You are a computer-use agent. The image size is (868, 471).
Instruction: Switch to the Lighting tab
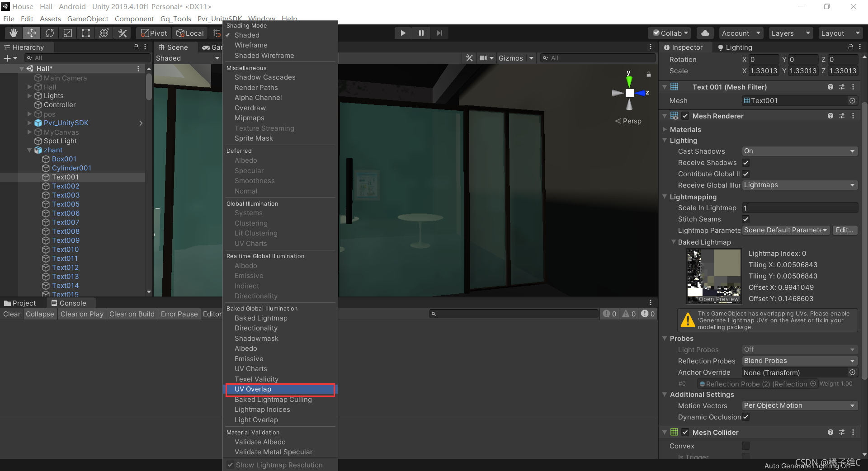point(735,47)
